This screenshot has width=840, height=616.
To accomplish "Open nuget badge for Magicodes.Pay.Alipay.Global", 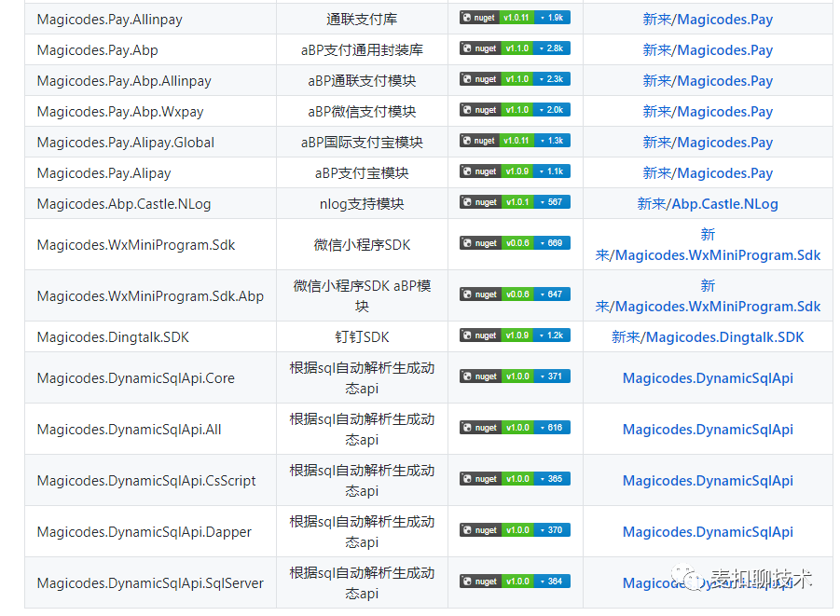I will [x=515, y=141].
